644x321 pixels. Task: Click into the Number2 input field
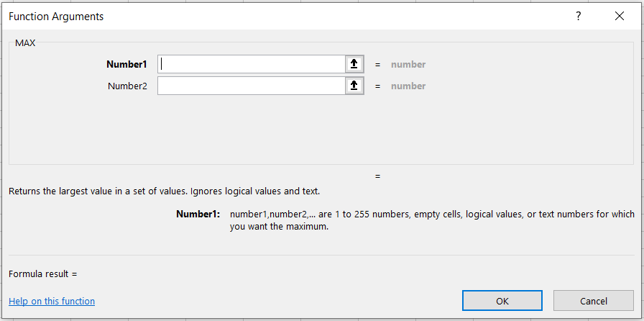252,86
